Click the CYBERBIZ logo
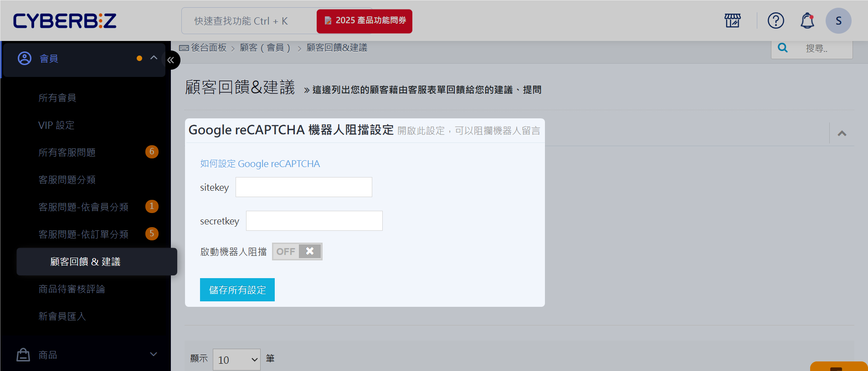This screenshot has width=868, height=371. pyautogui.click(x=65, y=21)
